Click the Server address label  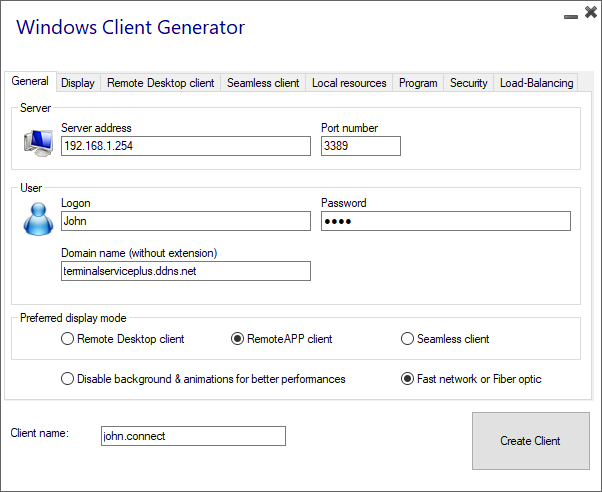tap(96, 128)
